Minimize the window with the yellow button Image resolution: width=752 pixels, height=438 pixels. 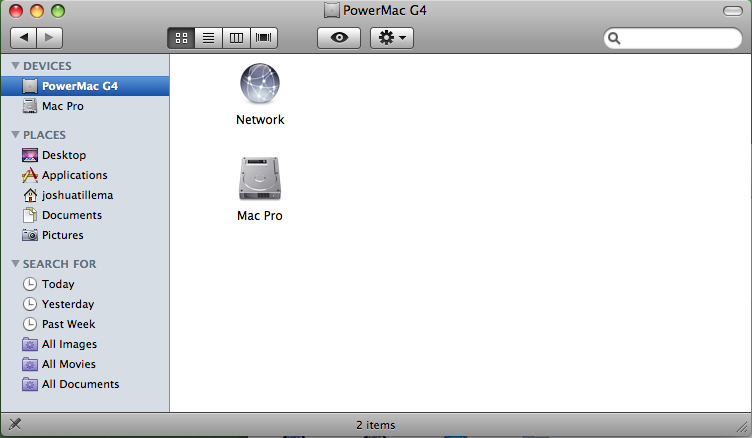[37, 11]
